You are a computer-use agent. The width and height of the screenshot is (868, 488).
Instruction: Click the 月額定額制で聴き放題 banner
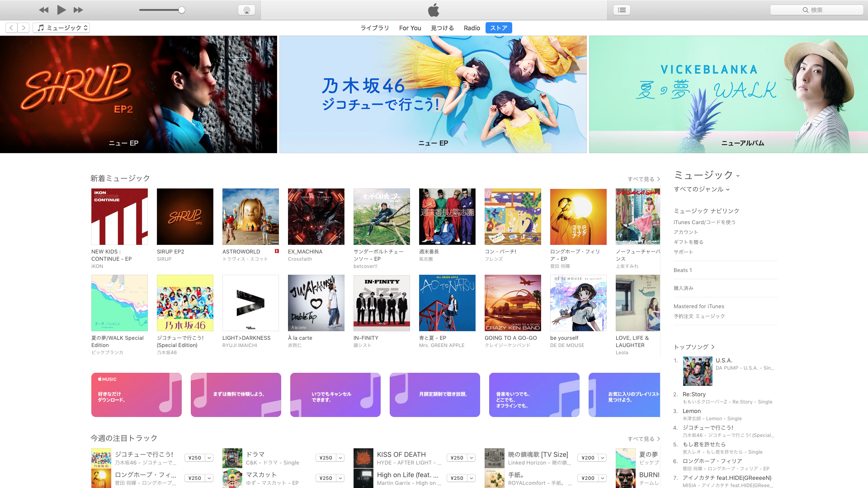tap(435, 394)
